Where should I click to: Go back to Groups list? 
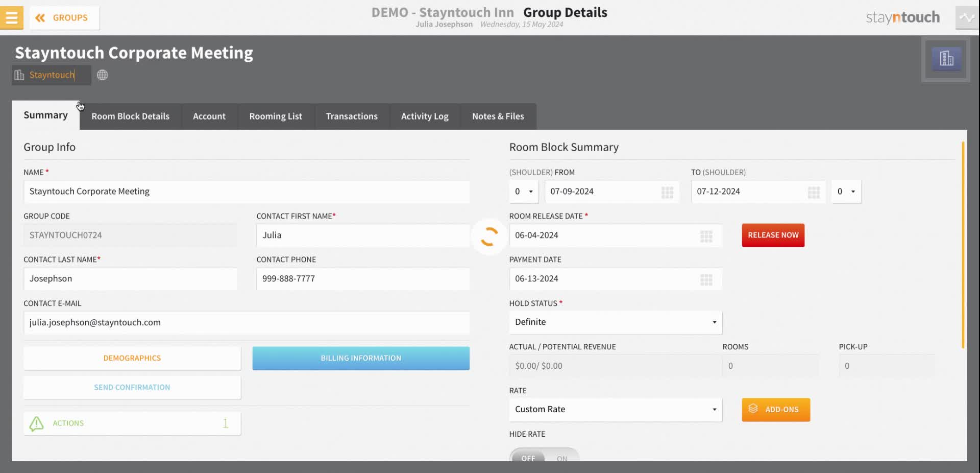[64, 18]
